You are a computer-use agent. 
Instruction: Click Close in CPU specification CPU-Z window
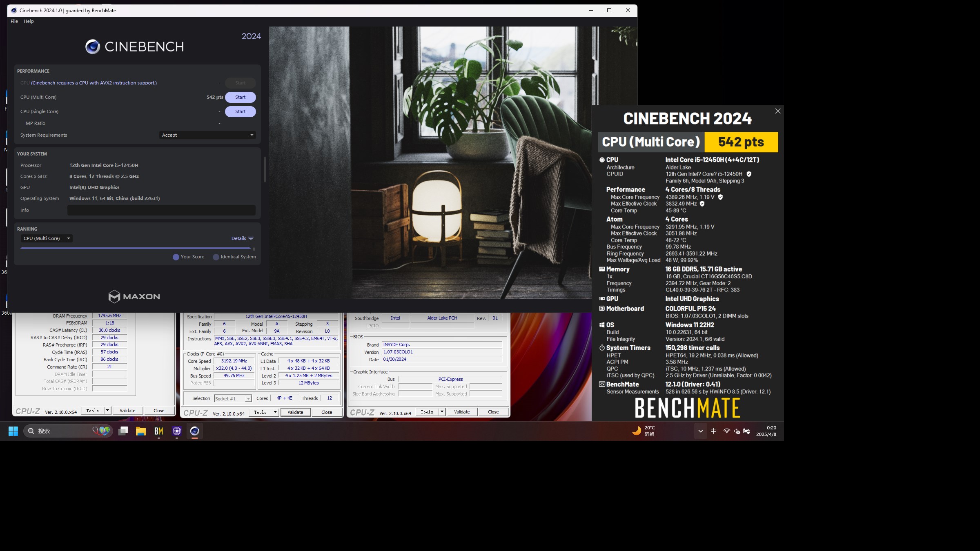click(x=327, y=413)
